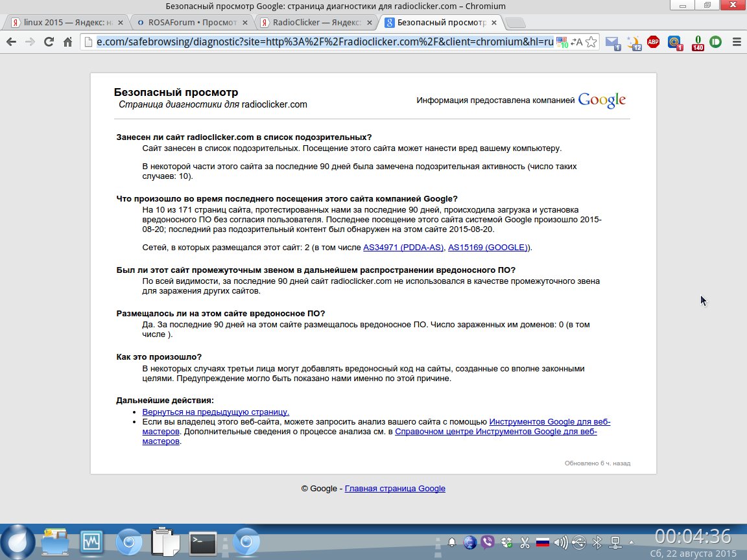Switch to the 'RadioClicker — Яндекс' tab
This screenshot has height=560, width=747.
point(316,23)
